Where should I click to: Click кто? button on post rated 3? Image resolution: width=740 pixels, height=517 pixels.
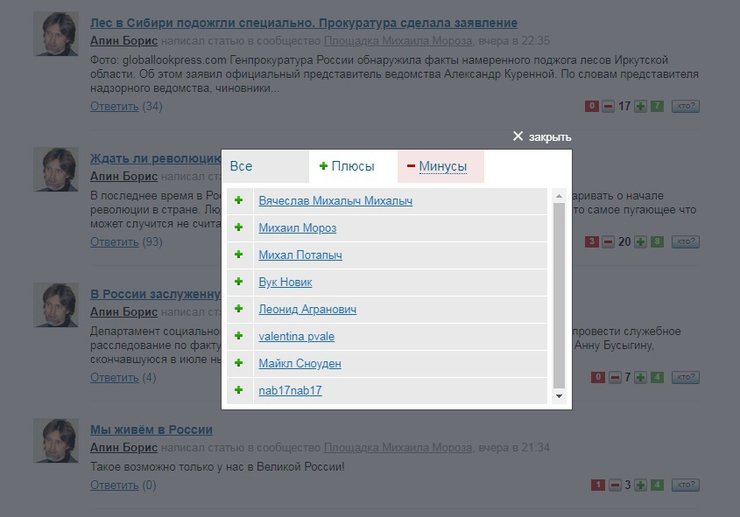click(686, 485)
